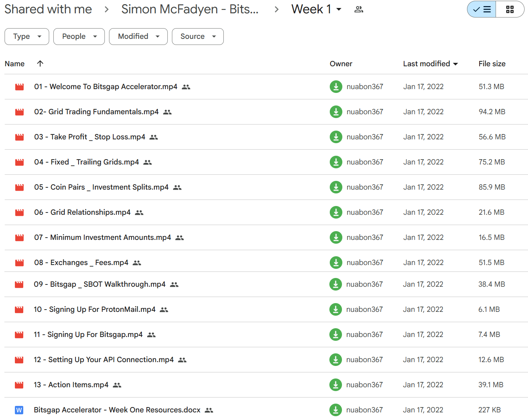Open the Type filter dropdown
528x420 pixels.
(27, 37)
